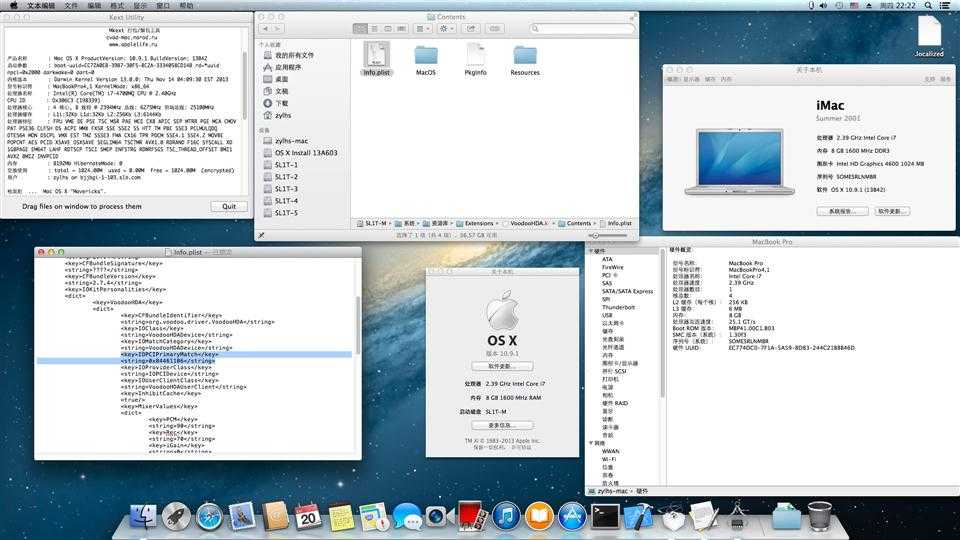Collapse hardware section in System Information
960x540 pixels.
click(591, 251)
